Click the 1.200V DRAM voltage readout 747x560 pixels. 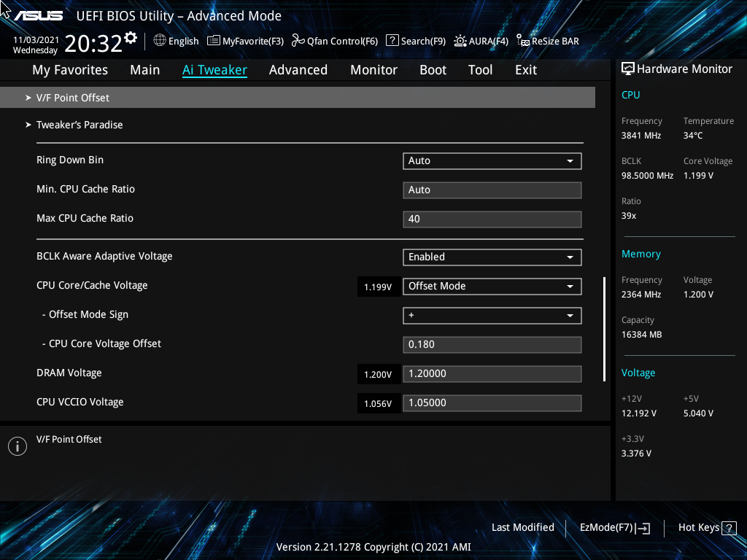[378, 375]
